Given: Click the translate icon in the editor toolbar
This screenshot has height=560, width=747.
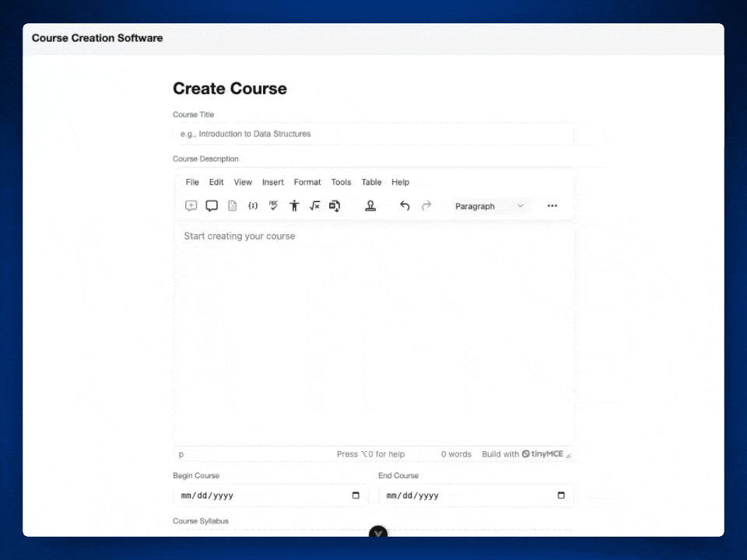Looking at the screenshot, I should coord(335,205).
